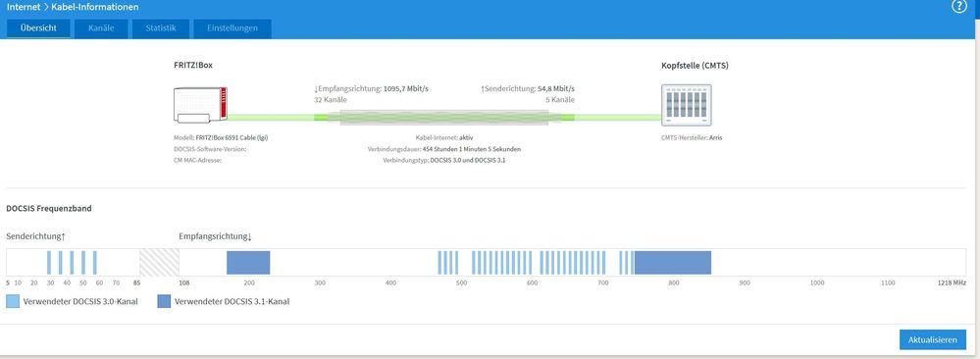Click the 1218 MHz axis label
980x359 pixels.
tap(953, 283)
